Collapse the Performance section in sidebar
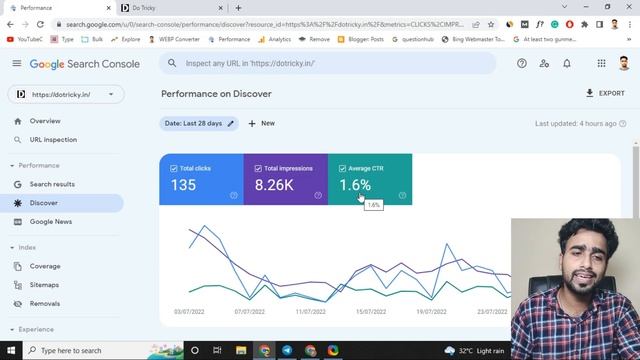 pos(12,166)
